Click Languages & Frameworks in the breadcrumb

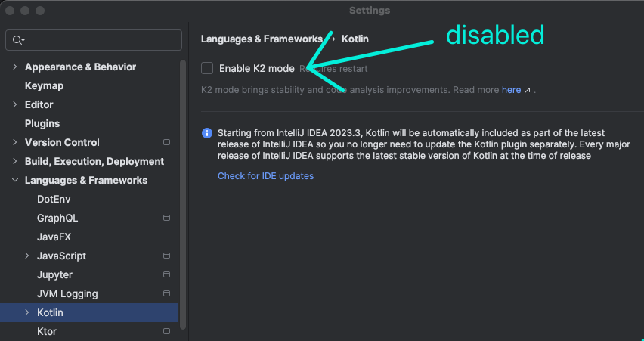262,39
